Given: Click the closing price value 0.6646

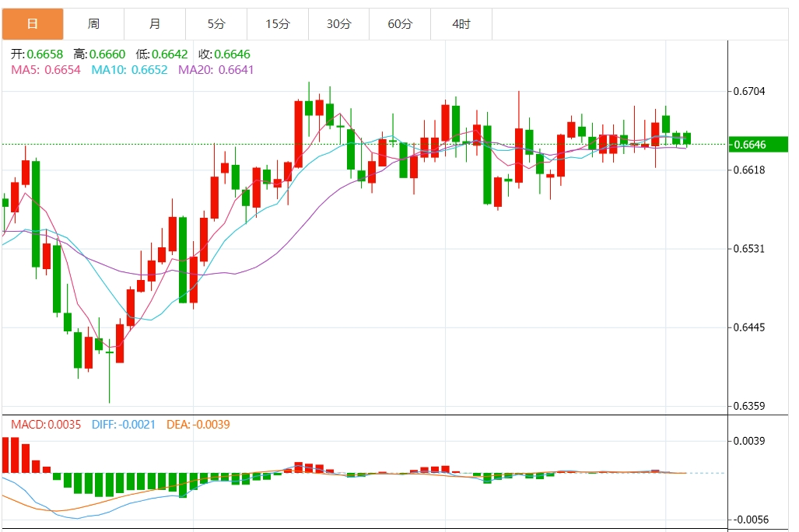Looking at the screenshot, I should click(233, 54).
